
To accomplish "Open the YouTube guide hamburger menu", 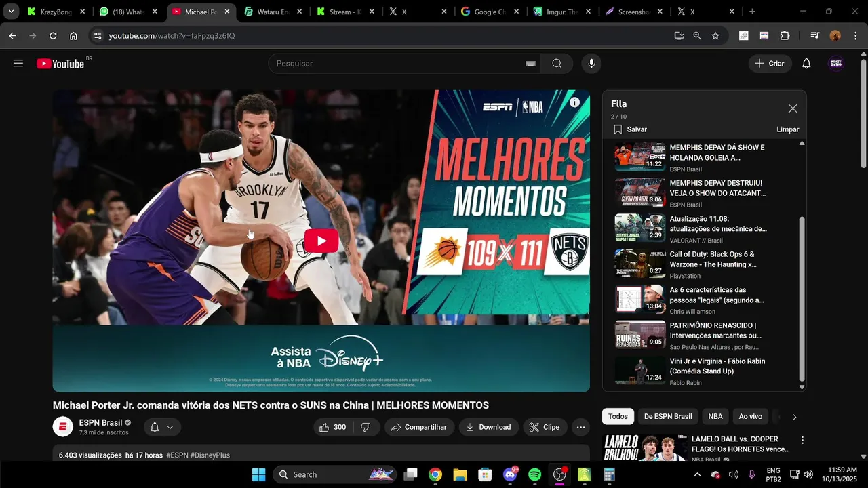I will coord(18,63).
